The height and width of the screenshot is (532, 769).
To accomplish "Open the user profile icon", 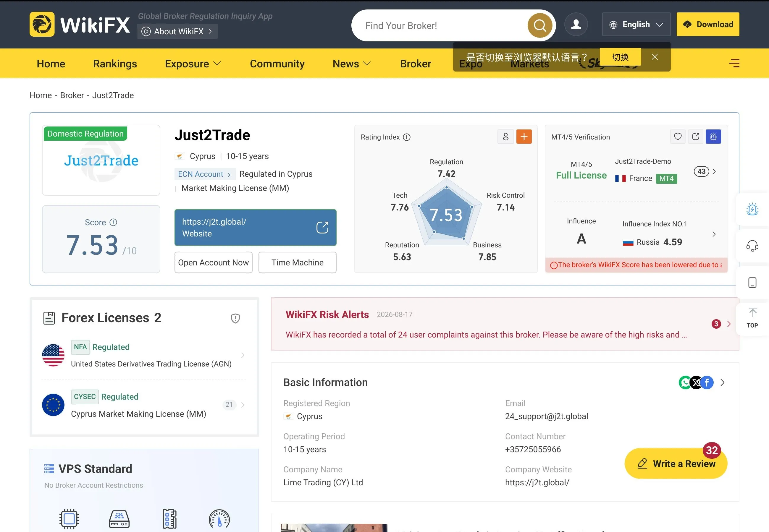I will tap(576, 24).
